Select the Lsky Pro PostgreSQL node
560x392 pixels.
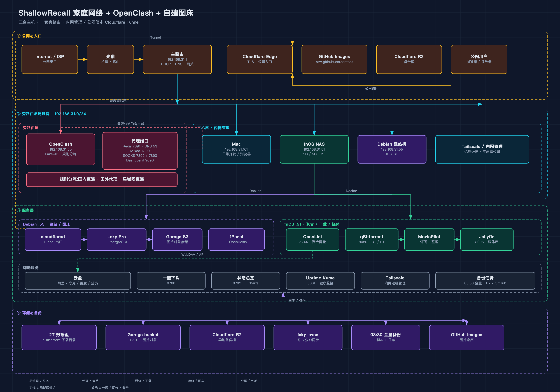(x=117, y=240)
